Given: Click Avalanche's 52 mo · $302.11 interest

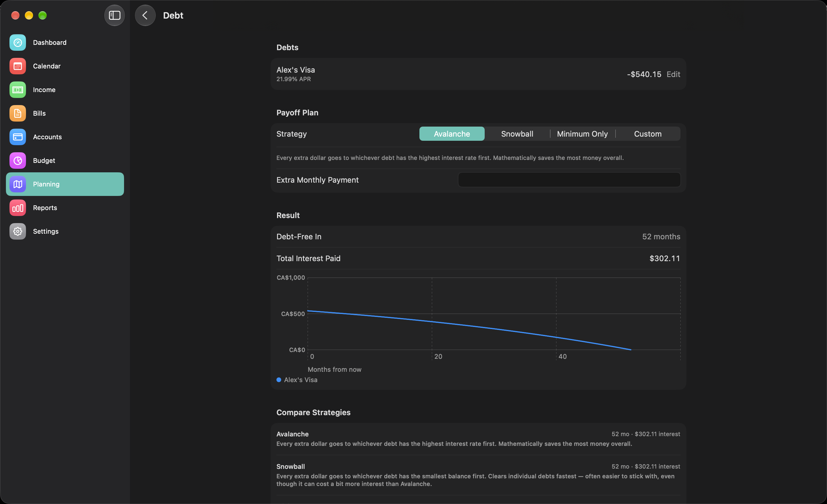Looking at the screenshot, I should [x=646, y=434].
